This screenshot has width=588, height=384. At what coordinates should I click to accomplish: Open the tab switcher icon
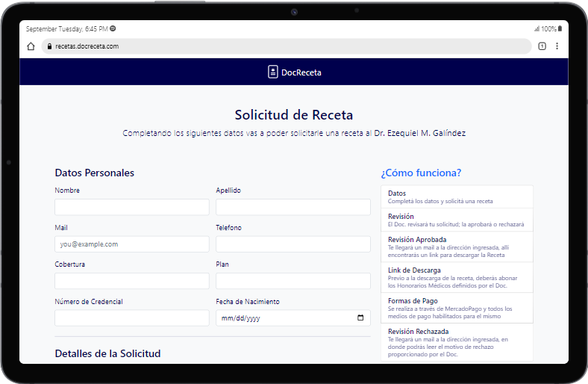[x=542, y=46]
